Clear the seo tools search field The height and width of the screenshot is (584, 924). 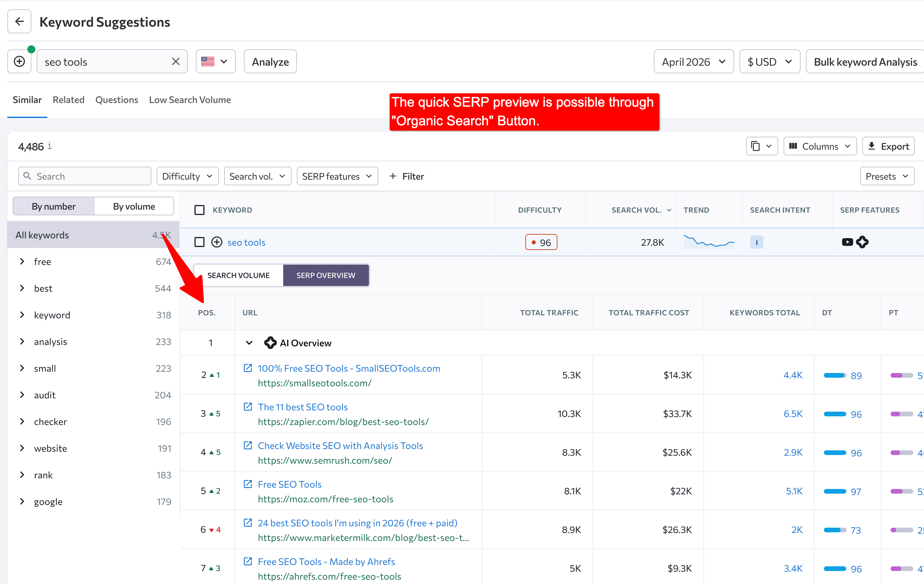[x=176, y=61]
